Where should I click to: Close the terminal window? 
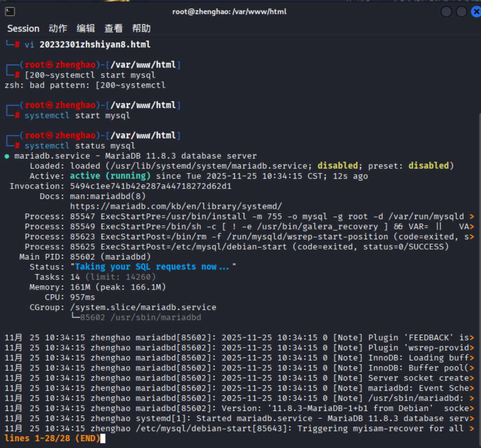(476, 12)
